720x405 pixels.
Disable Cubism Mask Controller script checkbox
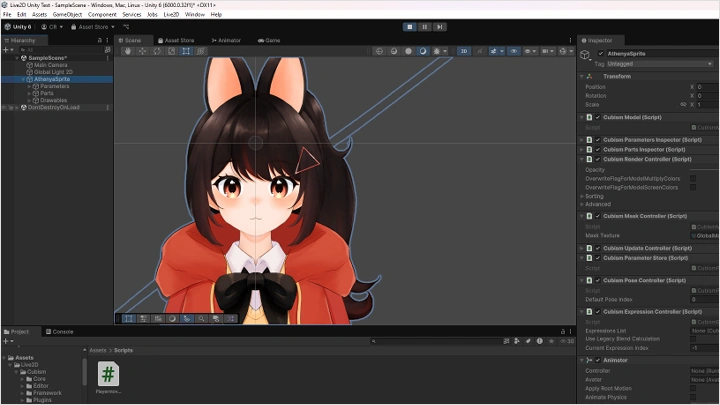click(598, 216)
